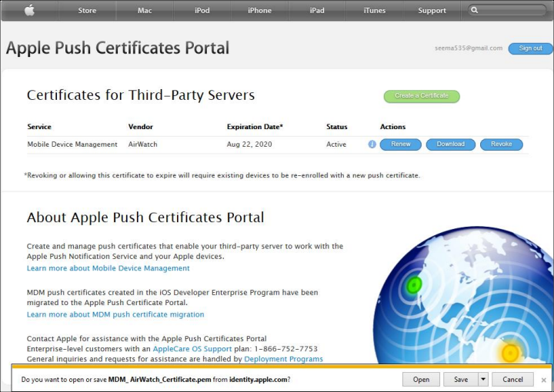Open the Store menu item
554x392 pixels.
click(x=87, y=11)
